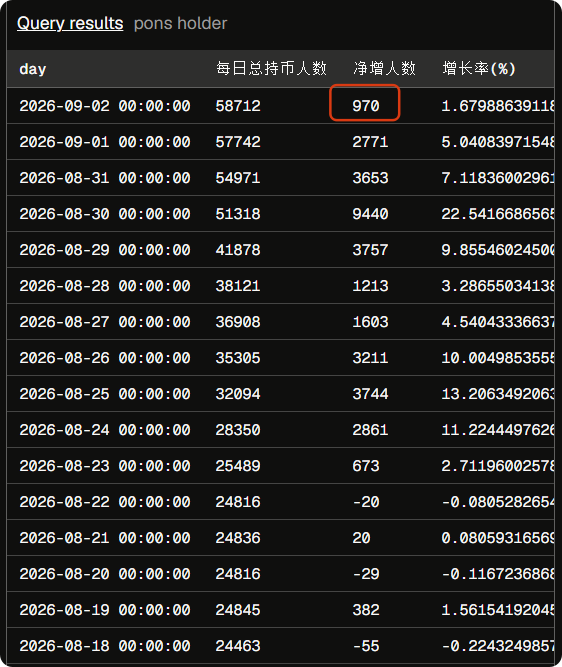Select date cell 2026-08-19 00:00:00
The image size is (562, 667).
coord(105,610)
